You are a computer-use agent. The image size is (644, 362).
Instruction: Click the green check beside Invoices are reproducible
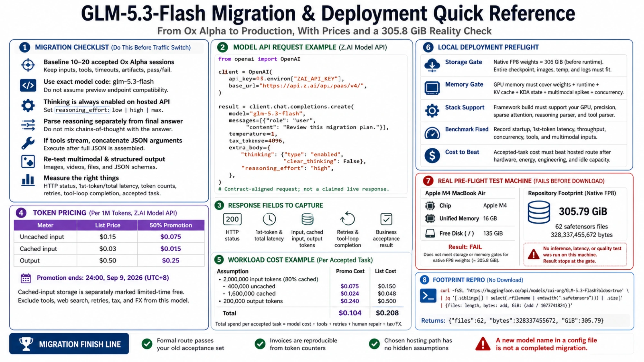click(260, 344)
